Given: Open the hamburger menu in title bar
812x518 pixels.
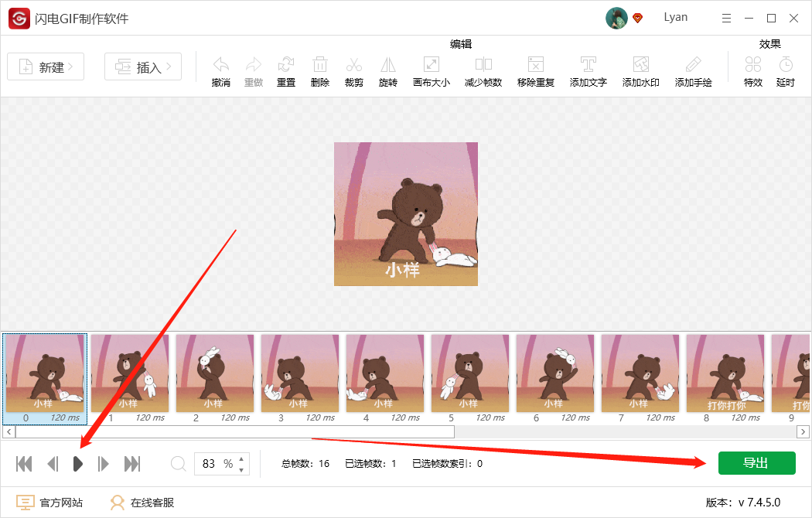Looking at the screenshot, I should [727, 18].
